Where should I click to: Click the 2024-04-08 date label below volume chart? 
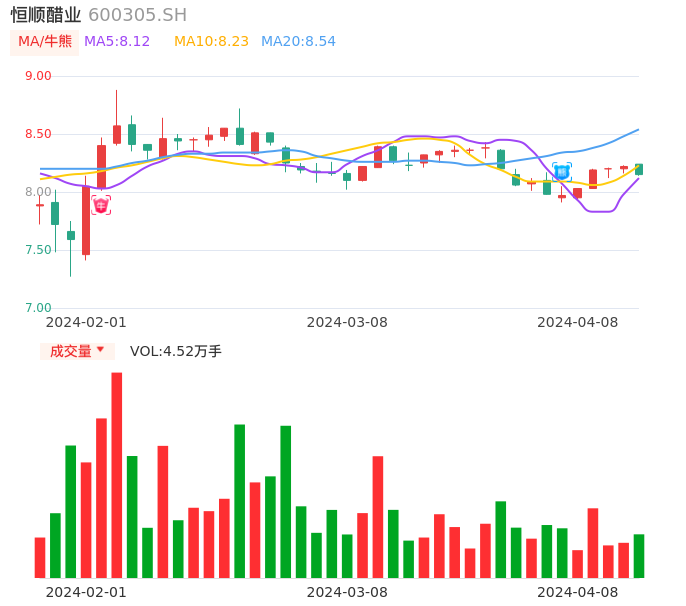click(578, 592)
